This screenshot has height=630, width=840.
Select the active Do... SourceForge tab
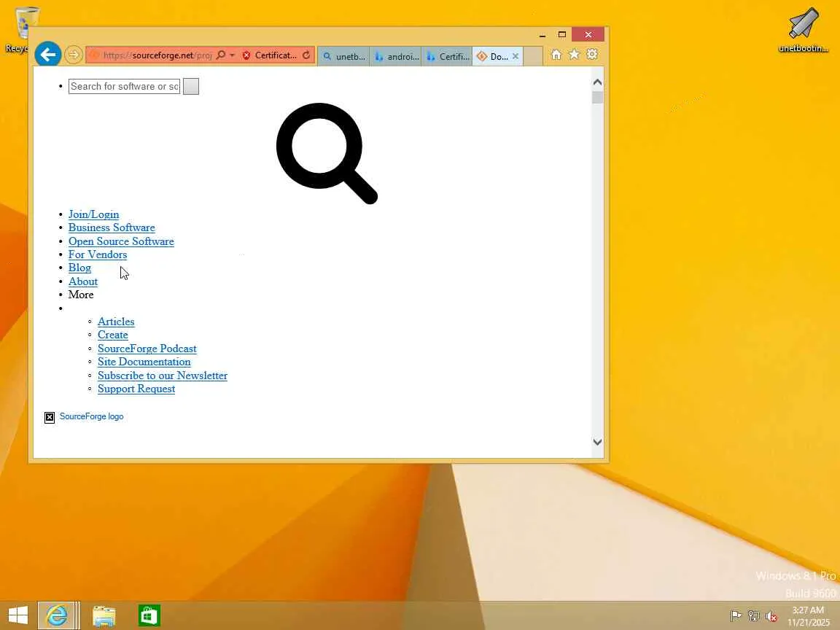[x=491, y=56]
